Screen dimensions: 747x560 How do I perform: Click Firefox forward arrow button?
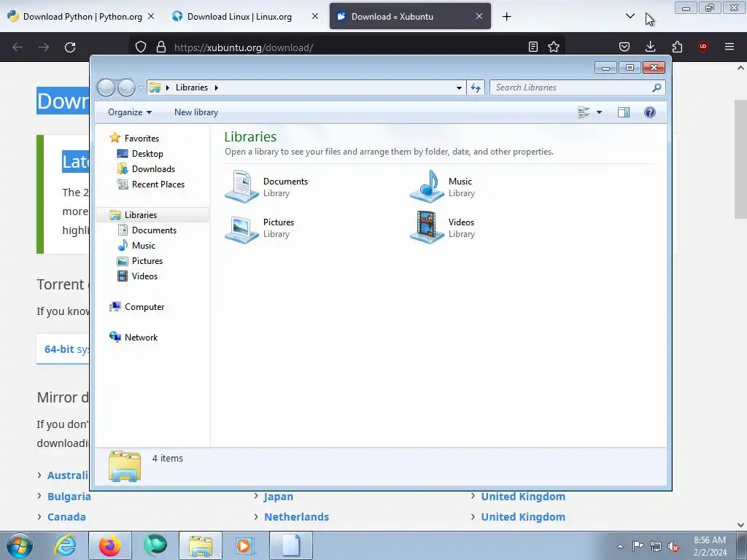(44, 47)
